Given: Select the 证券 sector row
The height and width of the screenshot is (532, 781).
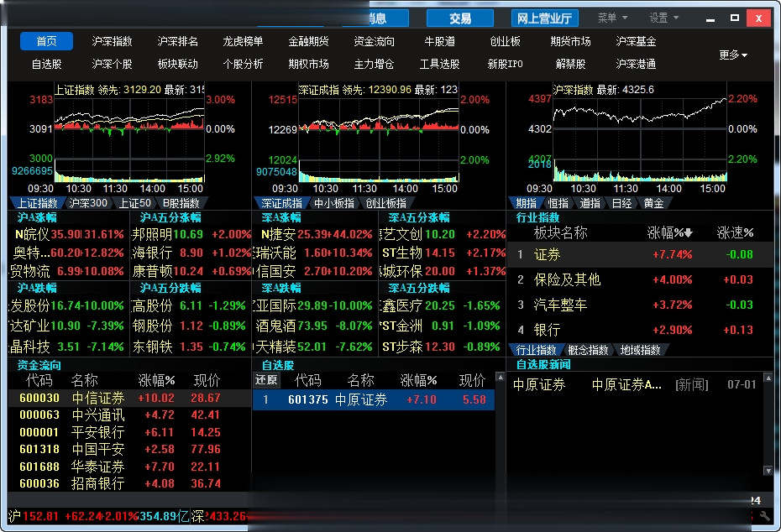Looking at the screenshot, I should 641,254.
